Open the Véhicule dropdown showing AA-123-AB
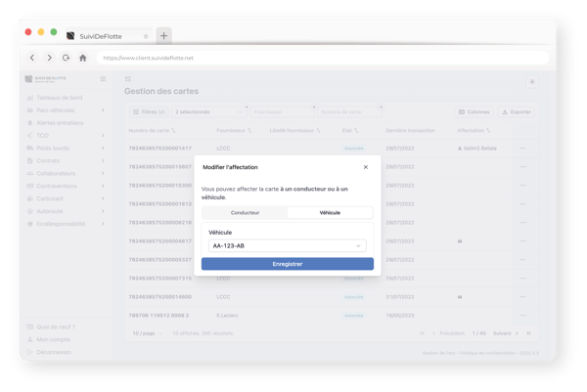587x392 pixels. pyautogui.click(x=287, y=246)
